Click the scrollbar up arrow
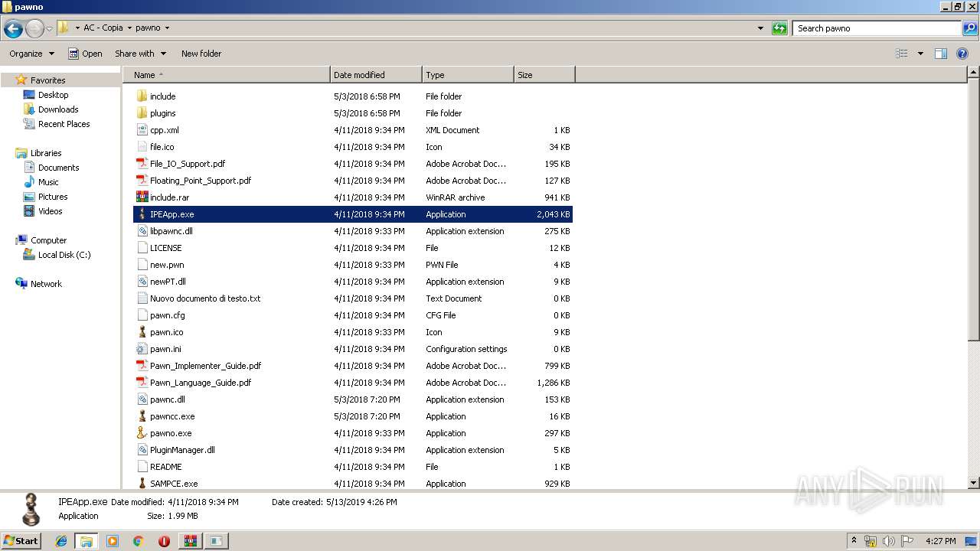The height and width of the screenshot is (551, 980). tap(974, 73)
